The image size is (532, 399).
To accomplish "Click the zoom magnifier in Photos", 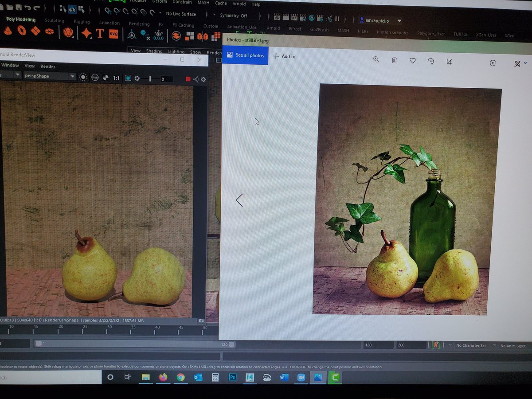I will click(x=376, y=59).
